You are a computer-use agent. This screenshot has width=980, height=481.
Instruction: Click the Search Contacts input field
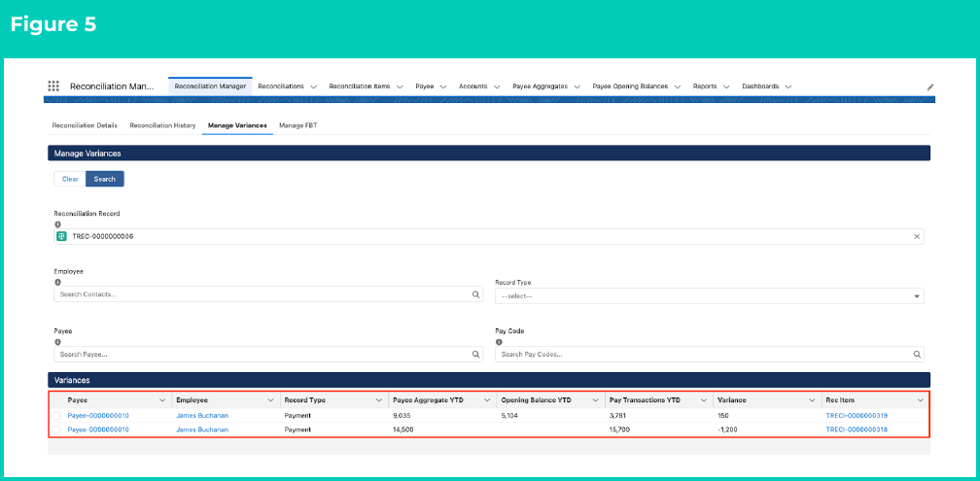tap(268, 294)
